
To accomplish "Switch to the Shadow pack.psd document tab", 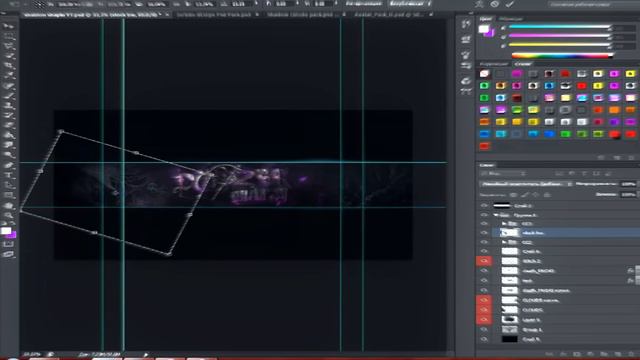I will (301, 14).
